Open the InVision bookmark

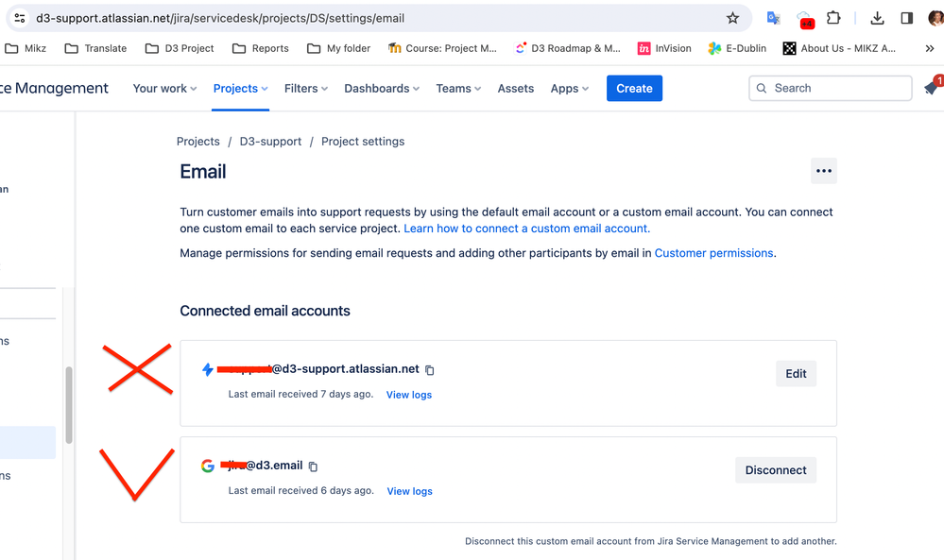664,49
